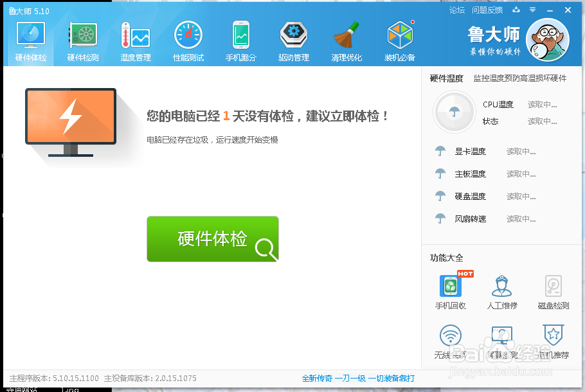Screen dimensions: 585x392
Task: Click the 主板温度 label text
Action: (470, 174)
